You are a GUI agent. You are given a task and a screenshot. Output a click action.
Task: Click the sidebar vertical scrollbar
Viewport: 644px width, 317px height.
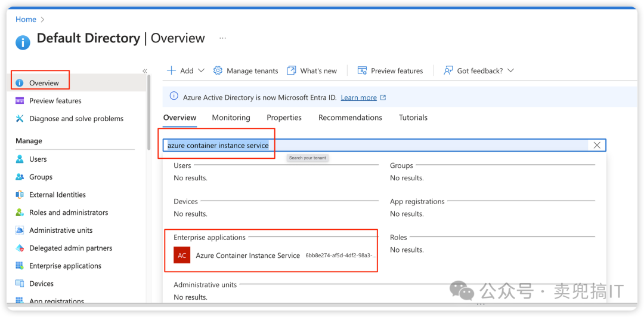[x=149, y=112]
